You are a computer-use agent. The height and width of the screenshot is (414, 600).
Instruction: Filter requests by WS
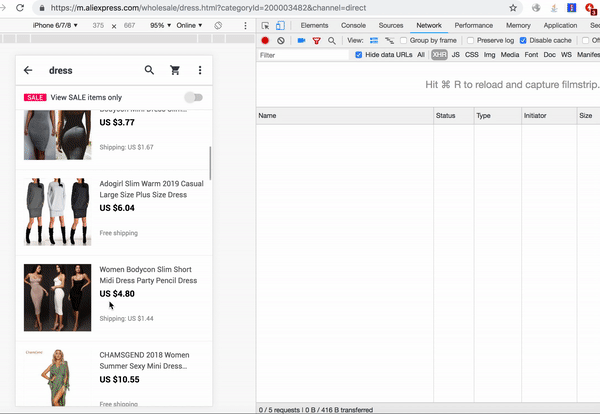566,55
